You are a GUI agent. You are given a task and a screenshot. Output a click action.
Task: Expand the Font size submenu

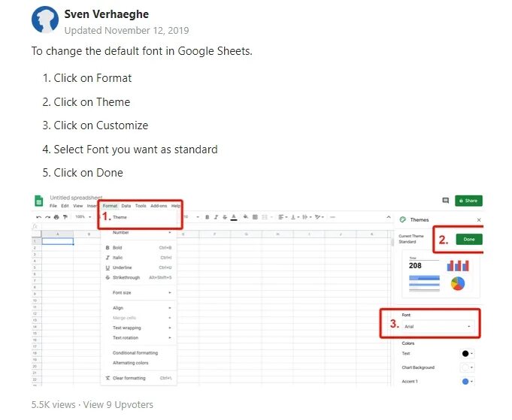pyautogui.click(x=139, y=293)
